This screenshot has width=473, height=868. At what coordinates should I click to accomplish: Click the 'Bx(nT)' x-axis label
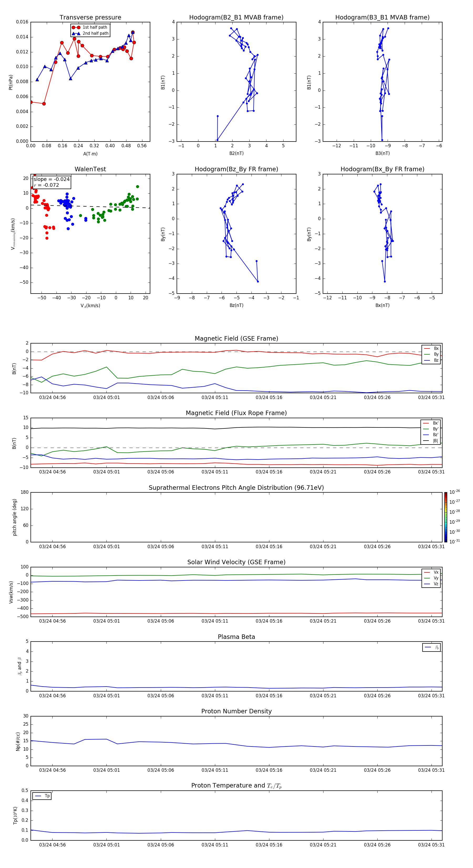click(x=382, y=305)
